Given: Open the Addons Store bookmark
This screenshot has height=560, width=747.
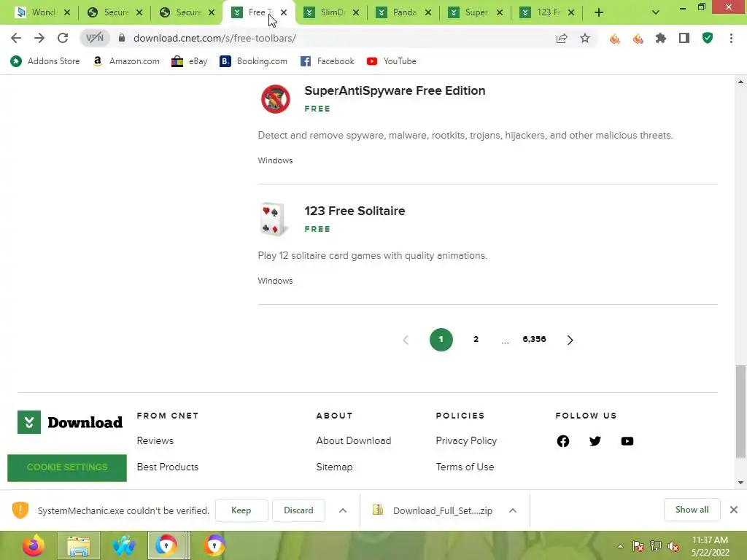Looking at the screenshot, I should (x=44, y=61).
